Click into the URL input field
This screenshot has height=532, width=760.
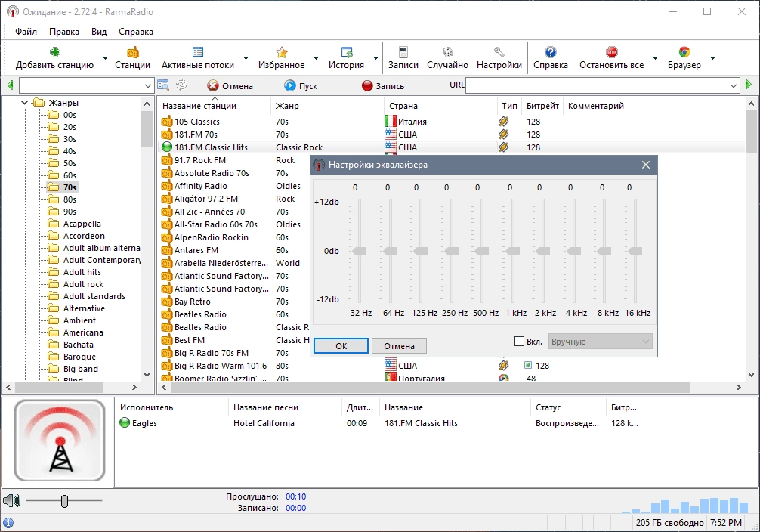pos(597,86)
